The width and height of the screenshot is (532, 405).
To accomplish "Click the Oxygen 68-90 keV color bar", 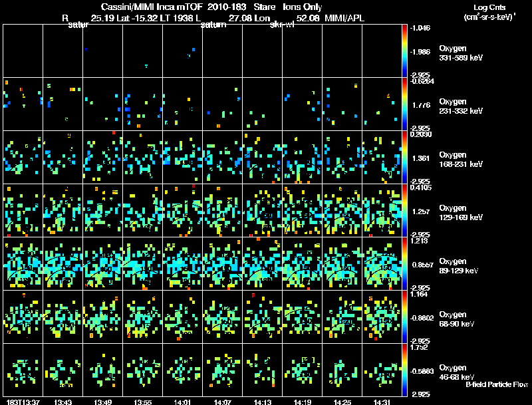I will point(404,317).
